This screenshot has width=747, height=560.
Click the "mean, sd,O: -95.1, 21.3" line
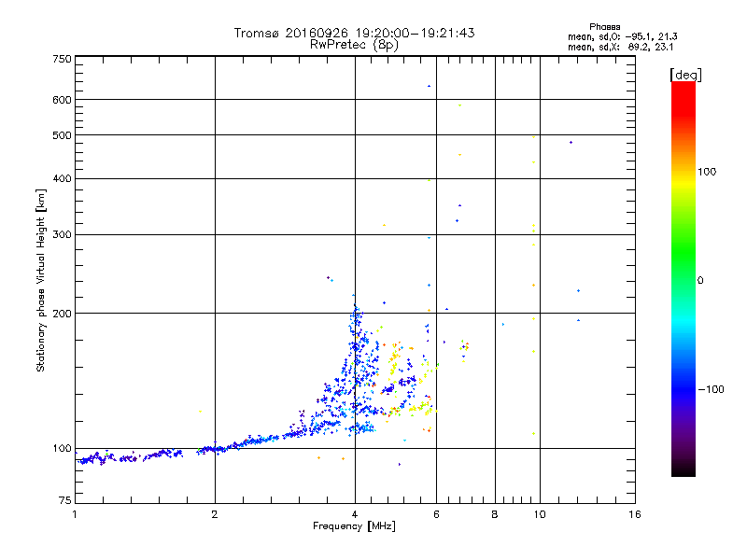622,36
